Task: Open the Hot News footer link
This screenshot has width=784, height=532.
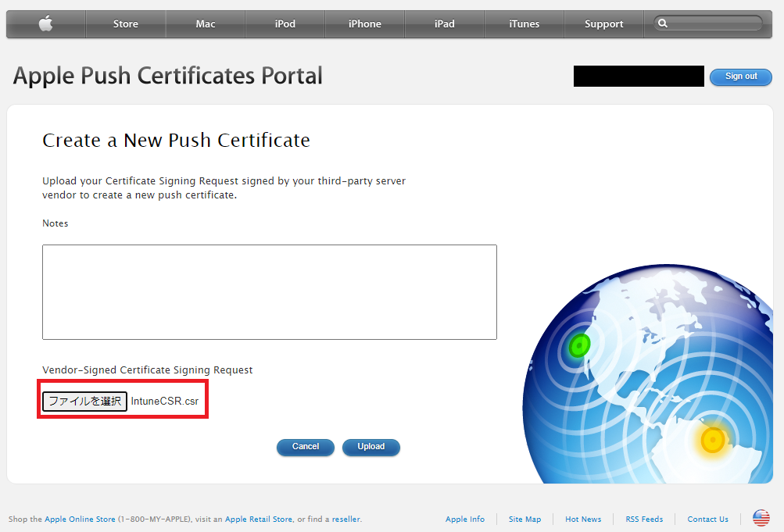Action: pyautogui.click(x=583, y=519)
